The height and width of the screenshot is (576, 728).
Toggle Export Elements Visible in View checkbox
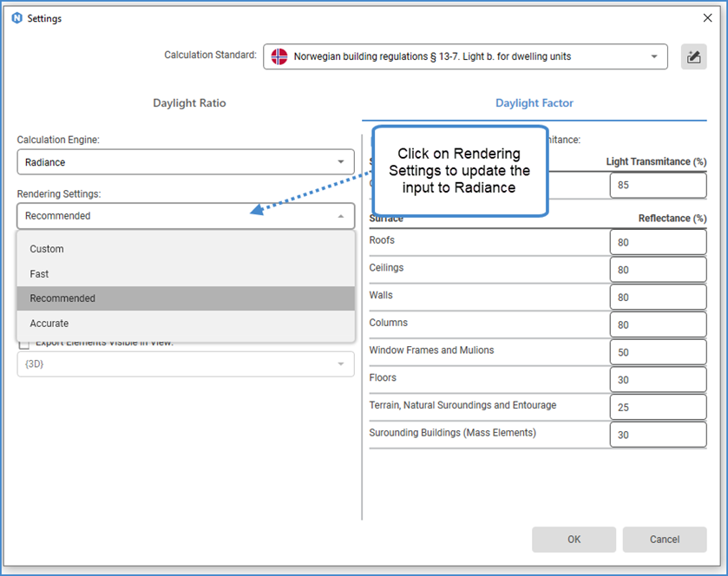pyautogui.click(x=24, y=344)
